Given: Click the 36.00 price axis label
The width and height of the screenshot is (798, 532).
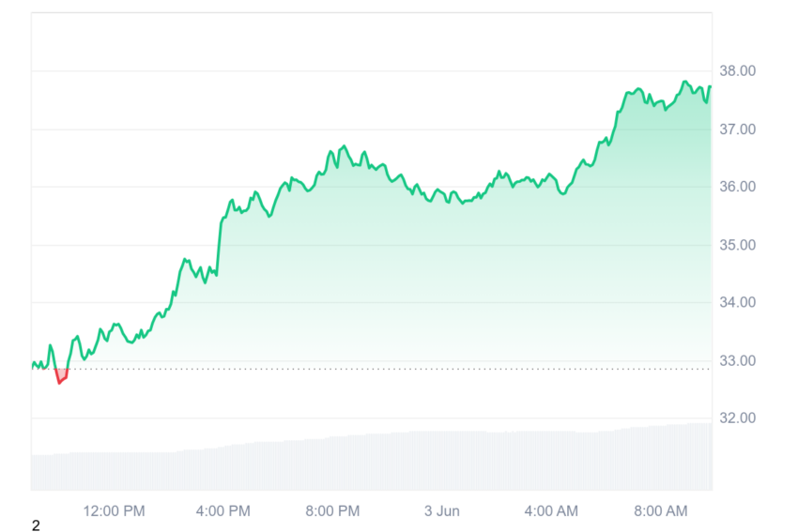Looking at the screenshot, I should click(x=737, y=187).
